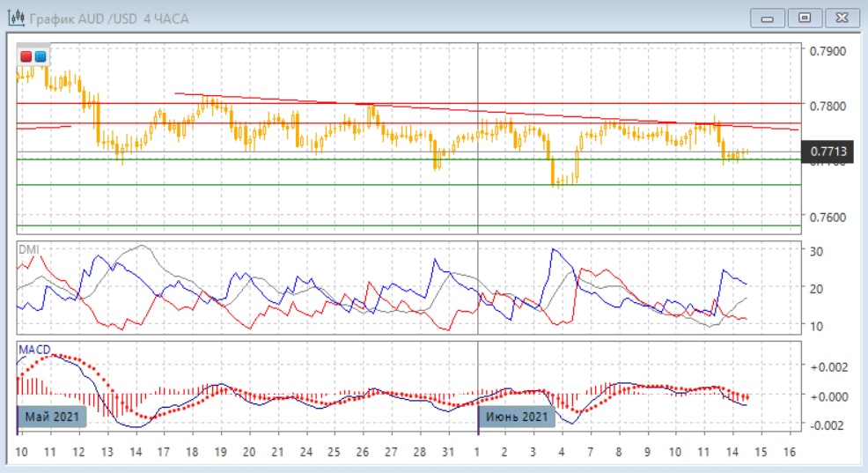Click the 0.7600 price axis label
Viewport: 868px width, 473px height.
(x=828, y=218)
